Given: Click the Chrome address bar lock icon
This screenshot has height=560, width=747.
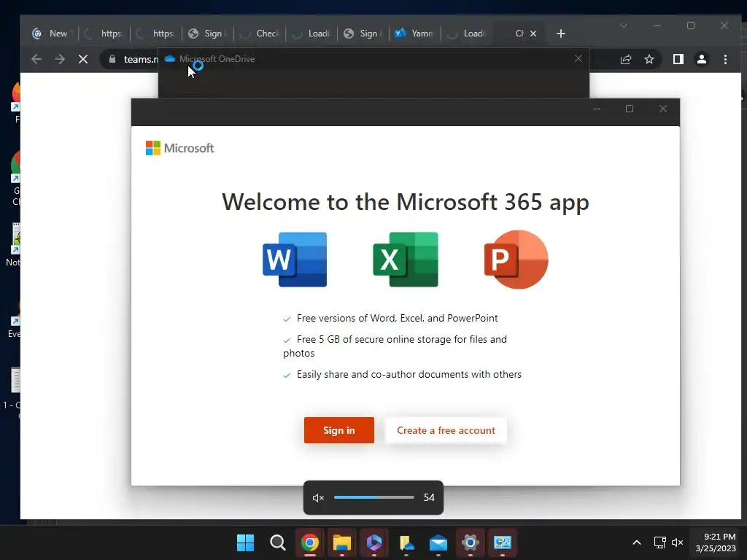Looking at the screenshot, I should (x=112, y=59).
